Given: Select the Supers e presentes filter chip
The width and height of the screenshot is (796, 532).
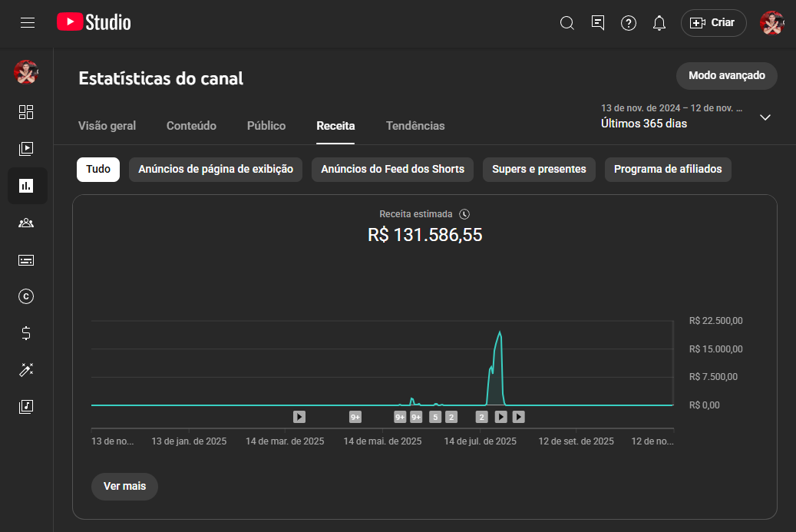Looking at the screenshot, I should point(539,169).
